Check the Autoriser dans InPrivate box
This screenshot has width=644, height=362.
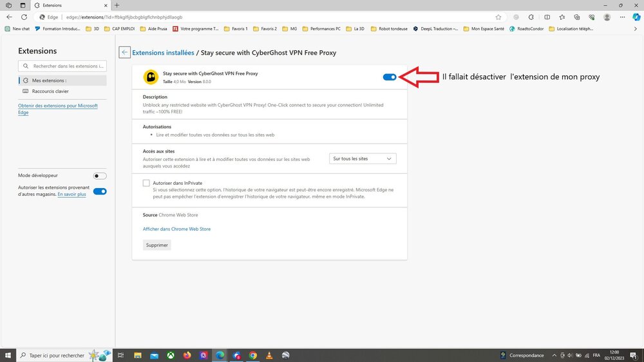click(146, 183)
